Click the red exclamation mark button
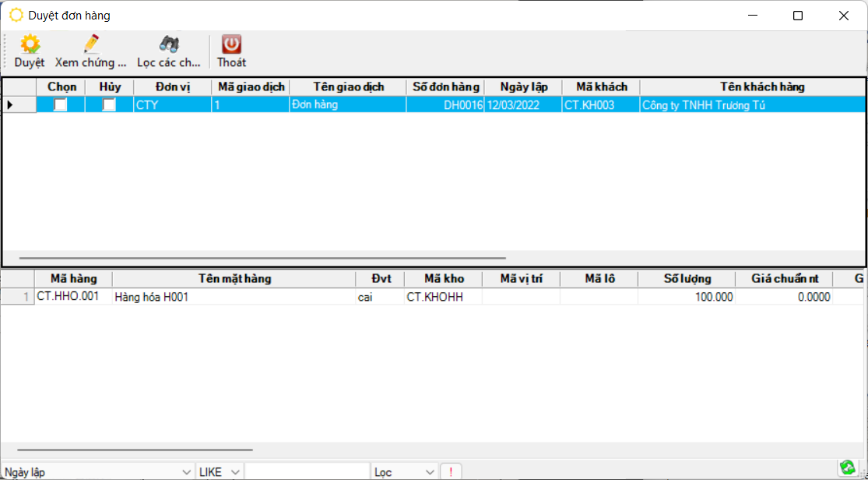Viewport: 868px width, 480px height. click(451, 472)
